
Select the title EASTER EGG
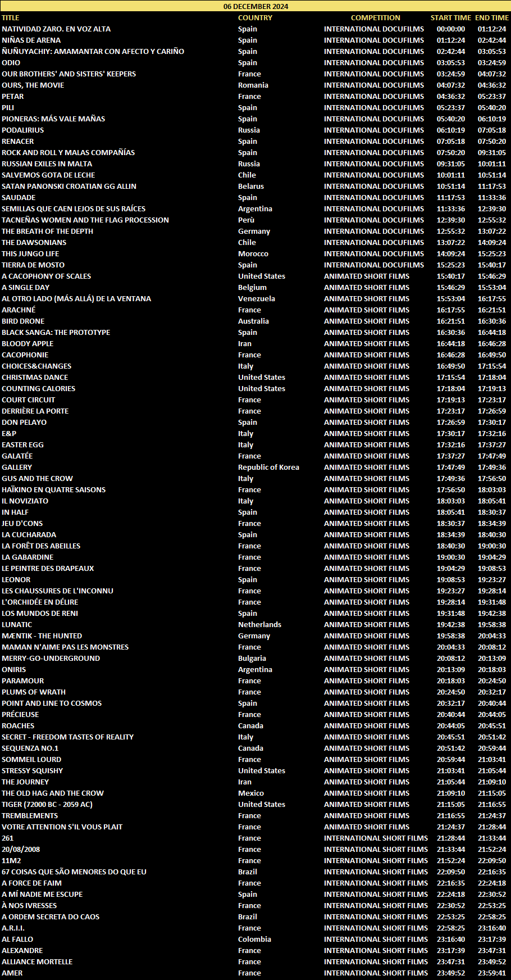[x=22, y=444]
